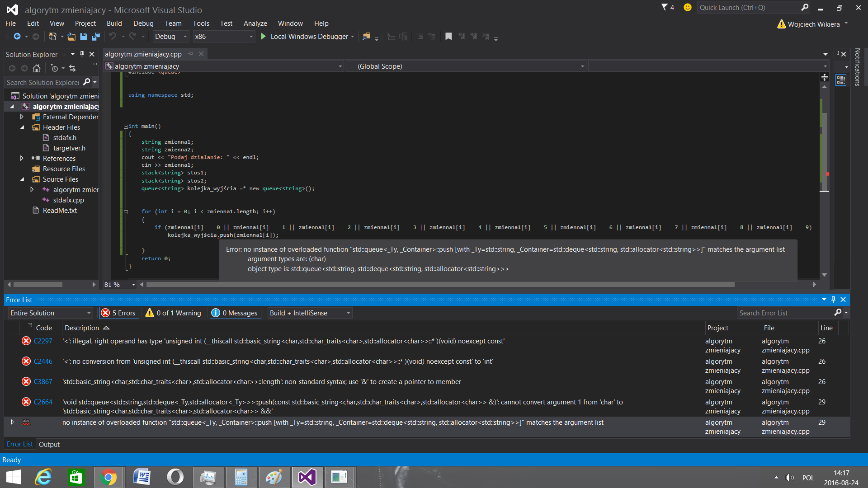Toggle bookmark toolbar icon
This screenshot has height=488, width=868.
448,37
